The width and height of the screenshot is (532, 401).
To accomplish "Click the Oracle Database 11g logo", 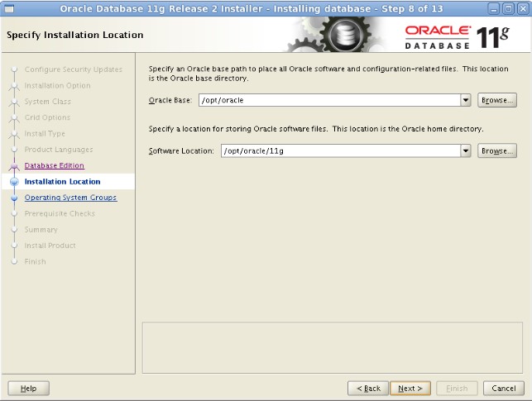I will tap(457, 37).
